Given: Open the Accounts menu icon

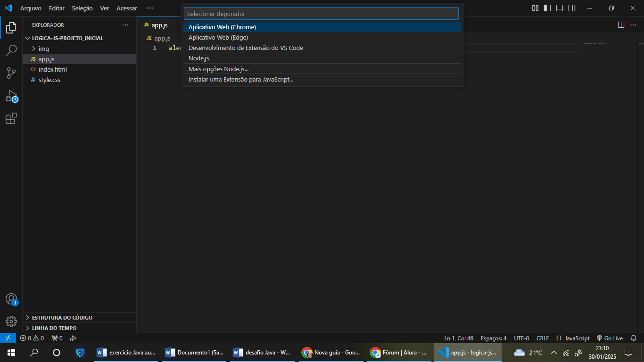Looking at the screenshot, I should click(11, 299).
